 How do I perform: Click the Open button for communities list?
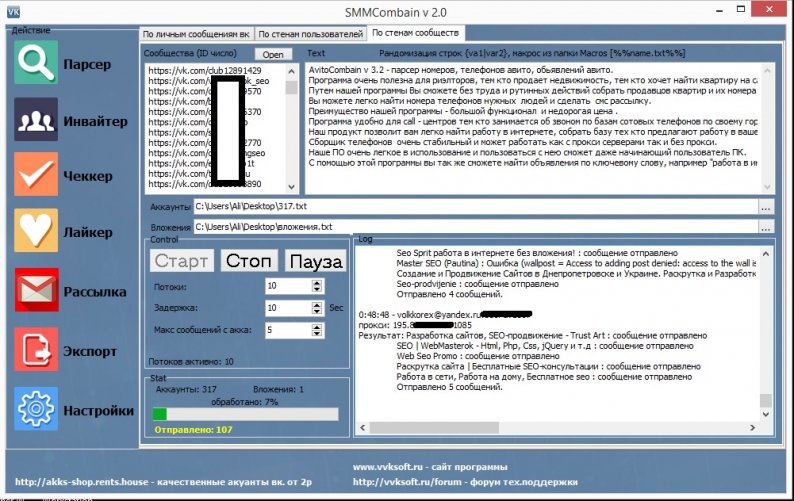[273, 54]
